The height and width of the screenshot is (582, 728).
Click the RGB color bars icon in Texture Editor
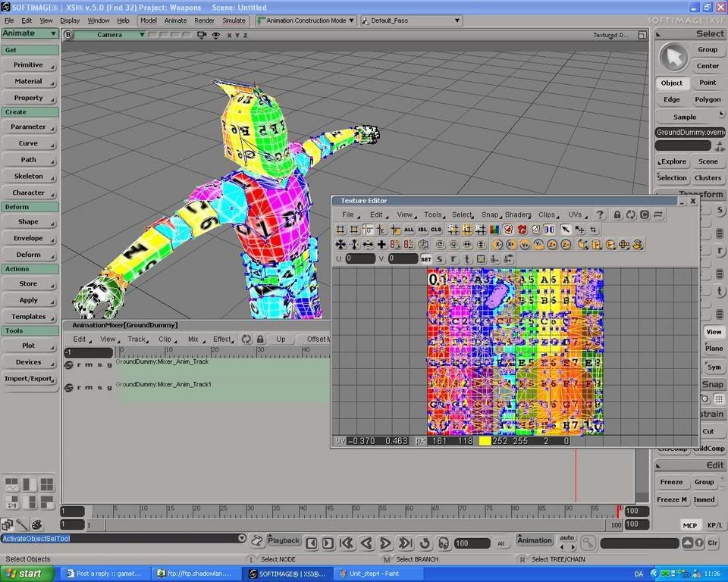tap(494, 230)
